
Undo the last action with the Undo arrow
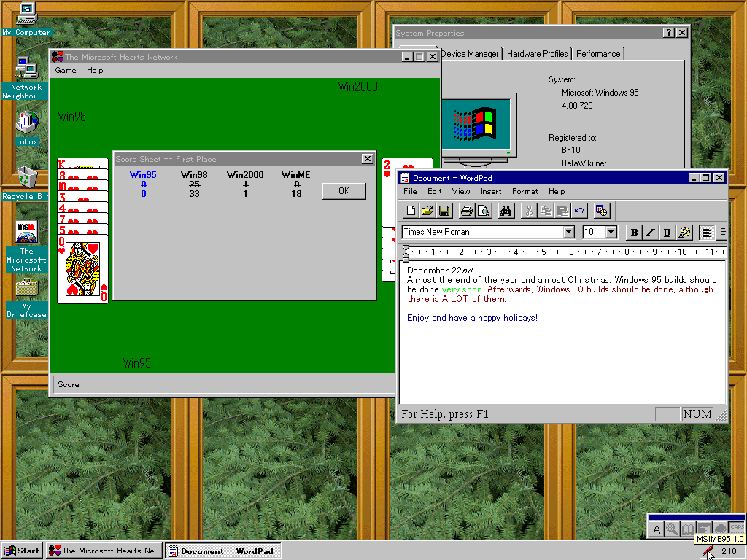578,211
